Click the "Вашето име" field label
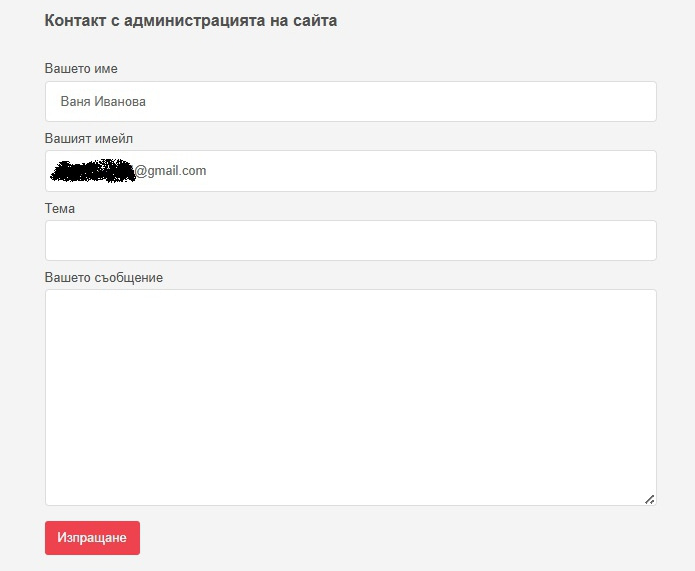Image resolution: width=695 pixels, height=571 pixels. pos(81,68)
